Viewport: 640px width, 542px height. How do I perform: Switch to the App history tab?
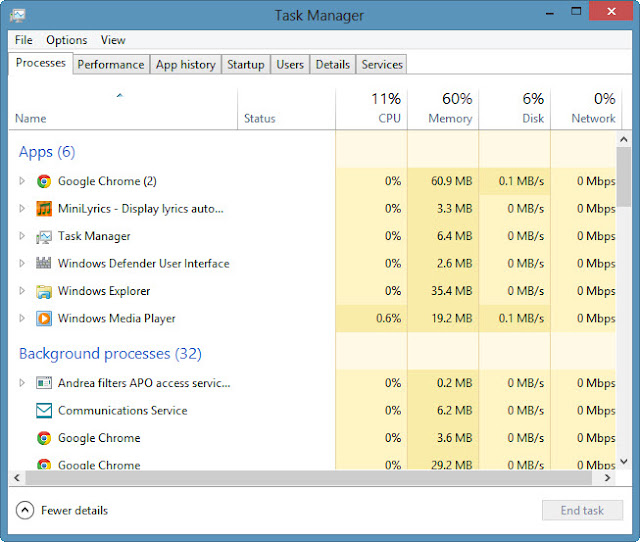coord(186,64)
